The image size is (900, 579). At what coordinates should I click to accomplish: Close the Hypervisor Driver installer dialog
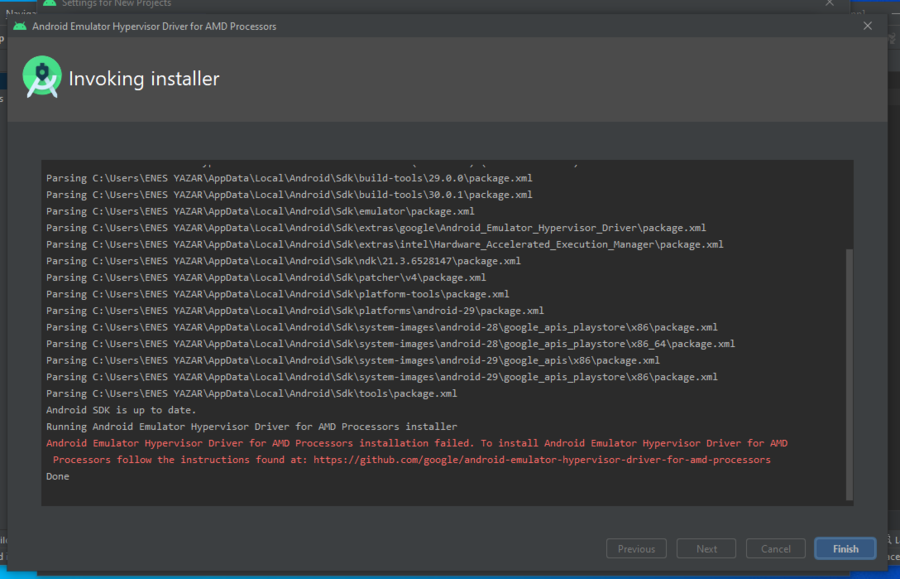pyautogui.click(x=867, y=26)
